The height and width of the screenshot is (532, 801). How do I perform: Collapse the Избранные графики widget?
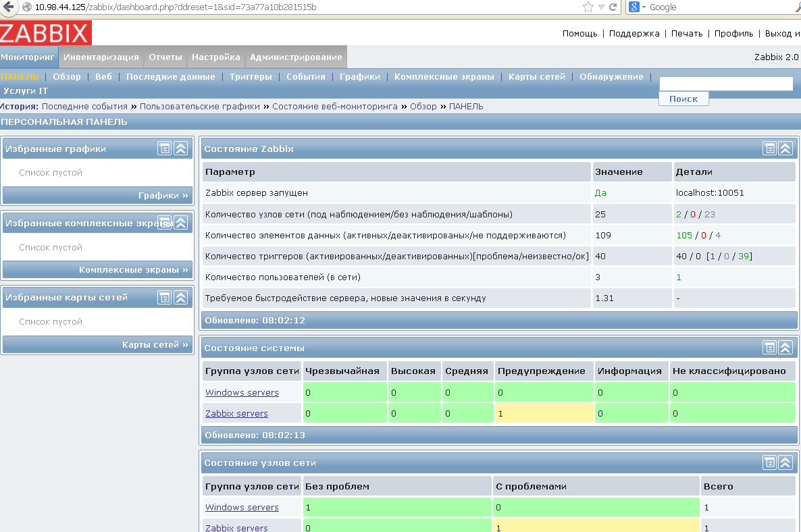pyautogui.click(x=180, y=148)
